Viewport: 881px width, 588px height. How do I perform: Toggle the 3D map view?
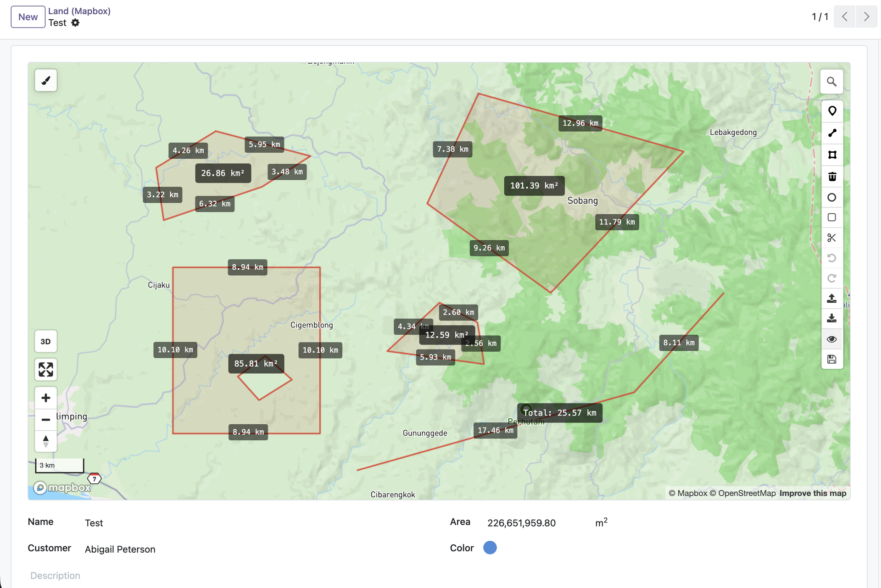pyautogui.click(x=46, y=342)
